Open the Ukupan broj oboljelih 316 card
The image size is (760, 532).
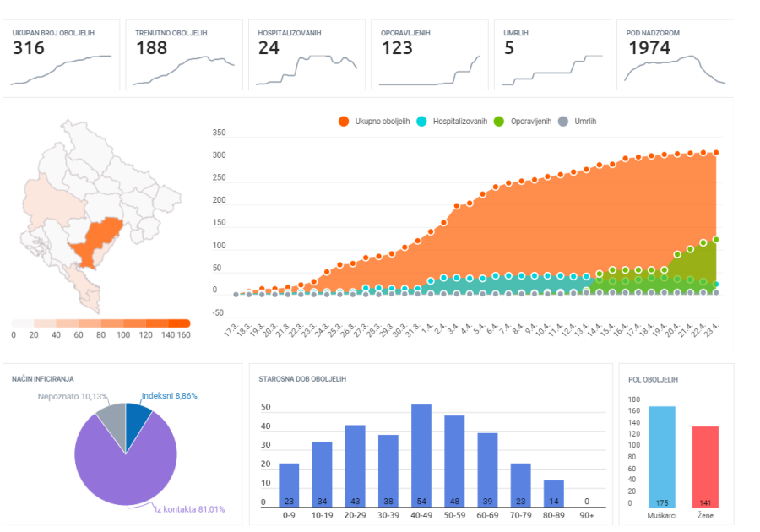point(61,55)
